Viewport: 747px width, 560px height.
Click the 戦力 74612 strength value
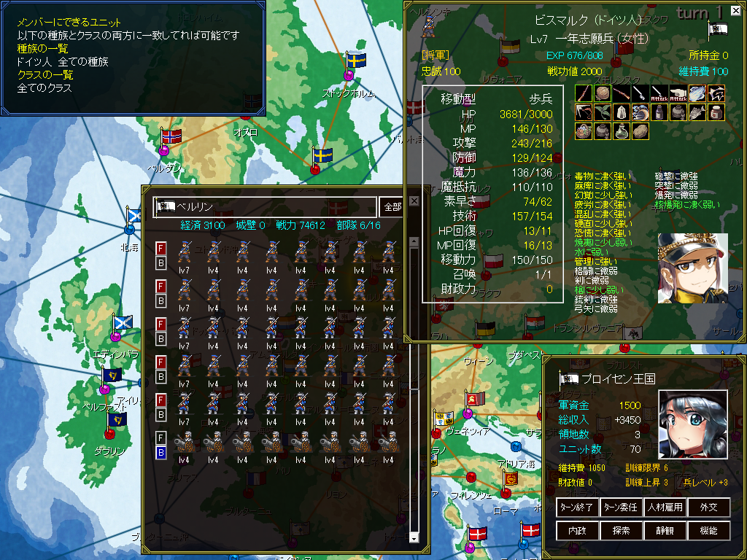click(301, 225)
